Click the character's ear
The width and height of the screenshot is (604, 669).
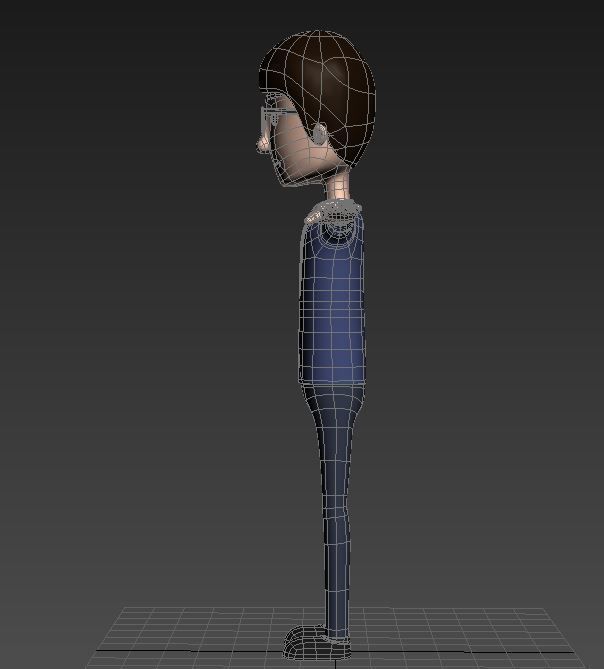coord(320,133)
